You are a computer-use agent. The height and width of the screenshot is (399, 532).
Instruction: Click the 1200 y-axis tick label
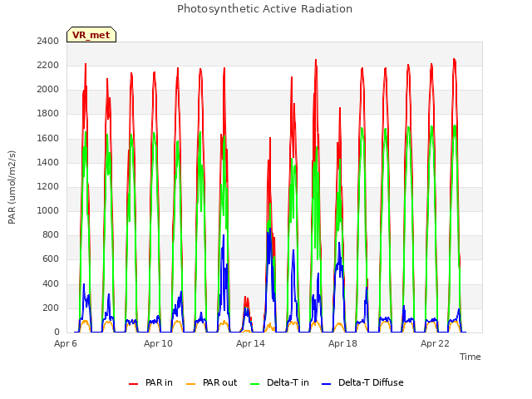[48, 186]
